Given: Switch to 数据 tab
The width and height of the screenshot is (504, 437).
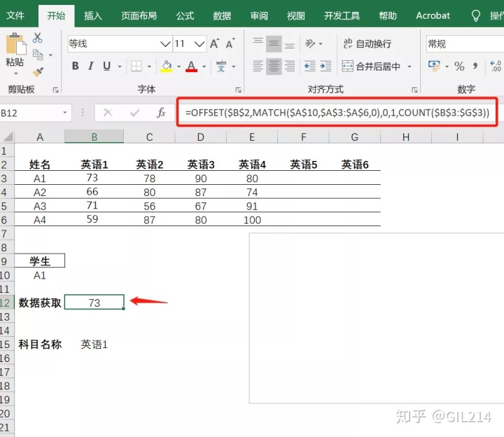Looking at the screenshot, I should [x=222, y=15].
